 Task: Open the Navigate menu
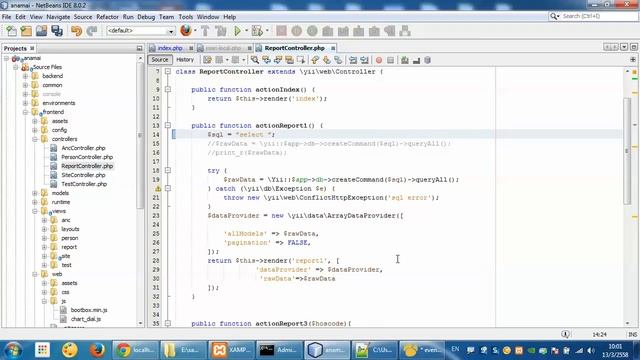pos(58,17)
